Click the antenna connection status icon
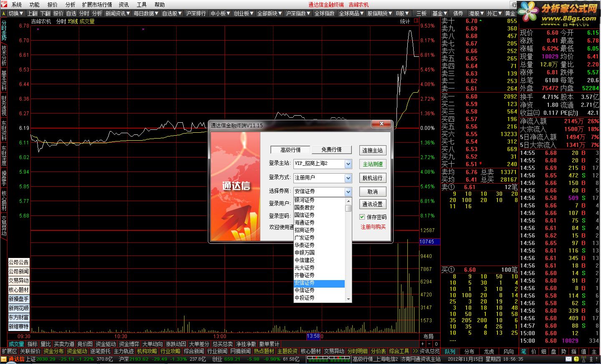Viewport: 601px width, 364px height. 583,359
